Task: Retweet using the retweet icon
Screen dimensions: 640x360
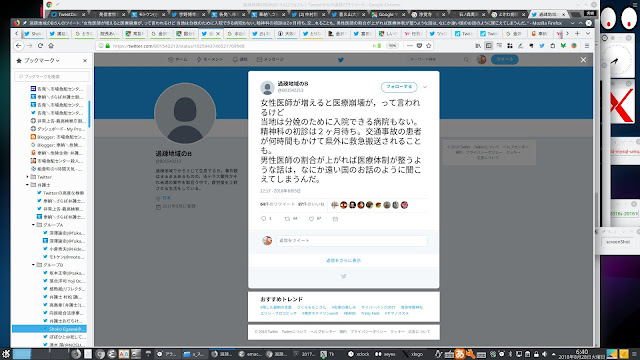Action: (287, 219)
